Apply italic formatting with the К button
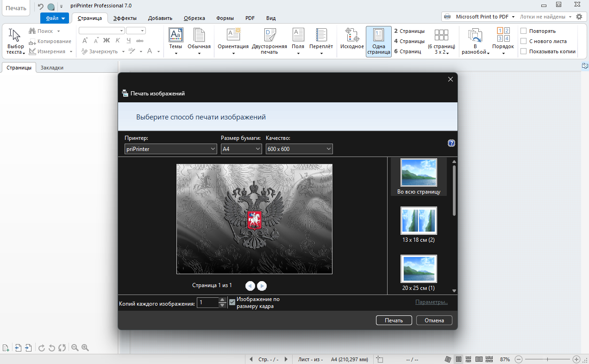 pyautogui.click(x=118, y=41)
